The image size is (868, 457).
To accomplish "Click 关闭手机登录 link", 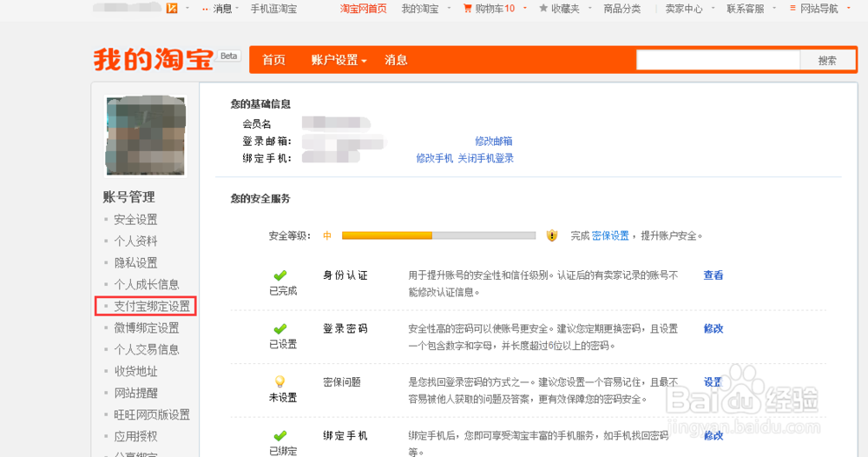I will tap(485, 158).
